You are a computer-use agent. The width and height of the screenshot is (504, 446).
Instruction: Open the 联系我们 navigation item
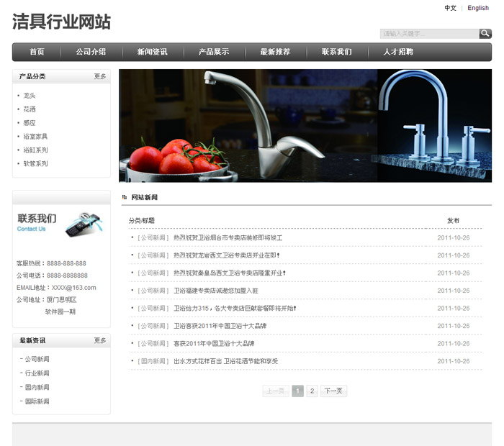[x=337, y=52]
